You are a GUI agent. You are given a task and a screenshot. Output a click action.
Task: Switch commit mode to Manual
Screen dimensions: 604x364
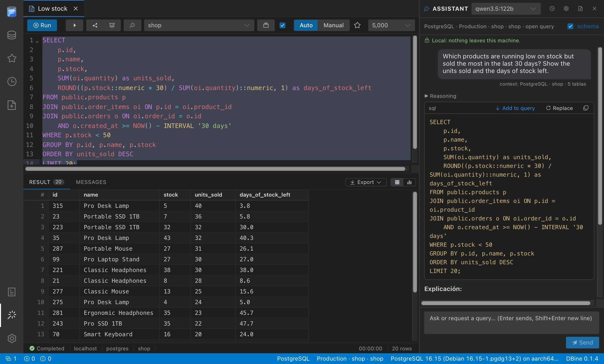[x=333, y=25]
